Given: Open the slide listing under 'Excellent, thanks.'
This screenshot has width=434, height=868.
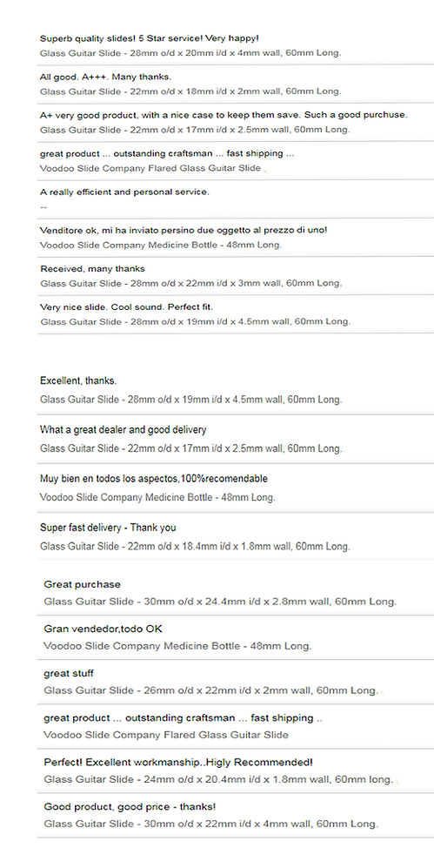Looking at the screenshot, I should pyautogui.click(x=190, y=400).
